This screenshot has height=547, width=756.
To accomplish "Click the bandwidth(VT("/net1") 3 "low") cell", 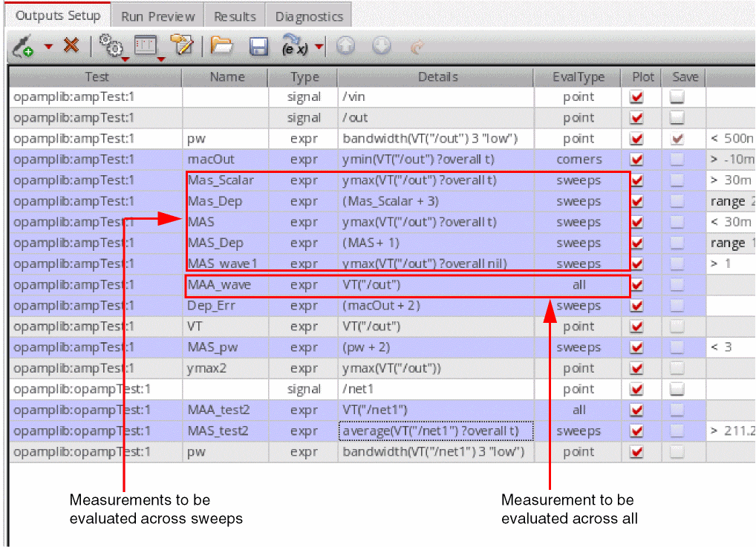I will pyautogui.click(x=437, y=452).
